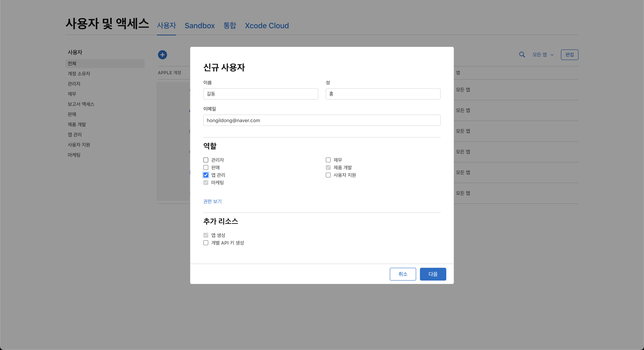Click the 취소 button
Viewport: 644px width, 350px height.
pyautogui.click(x=403, y=274)
